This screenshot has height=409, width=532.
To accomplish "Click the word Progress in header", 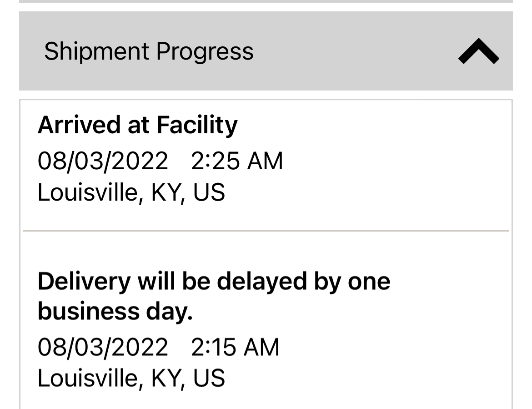I will click(205, 52).
